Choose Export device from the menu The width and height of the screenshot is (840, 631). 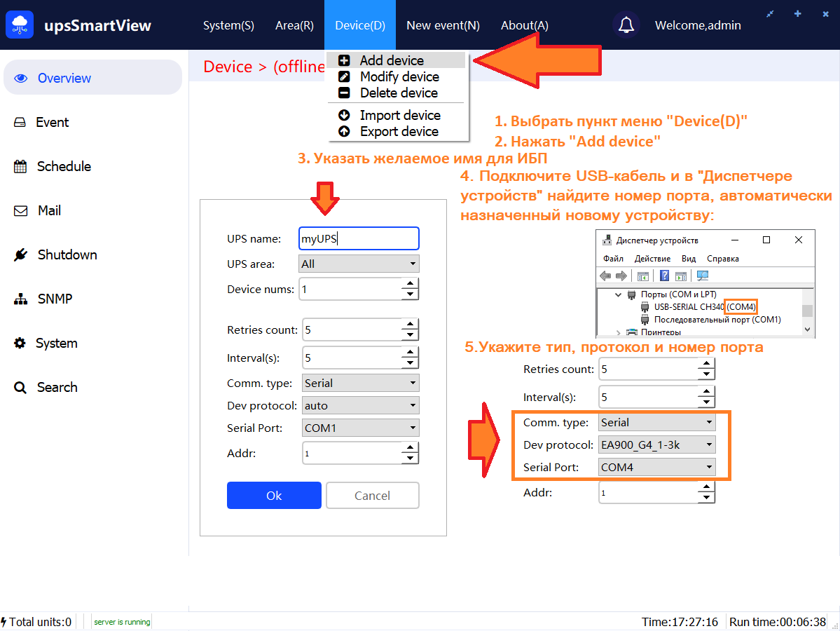click(x=397, y=131)
